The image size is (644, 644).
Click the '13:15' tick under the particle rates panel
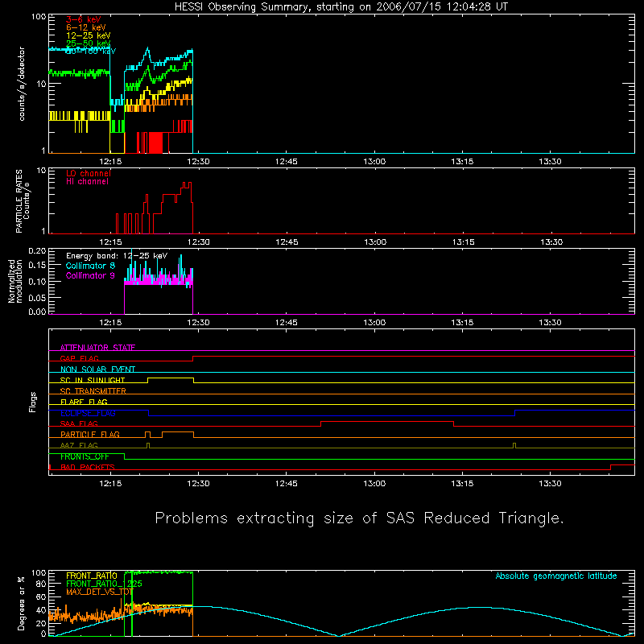coord(464,242)
